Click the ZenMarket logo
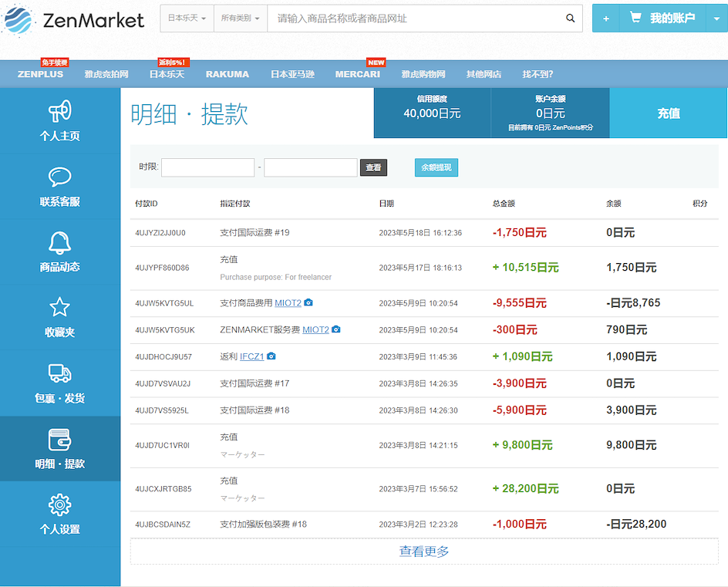The height and width of the screenshot is (587, 728). point(72,20)
